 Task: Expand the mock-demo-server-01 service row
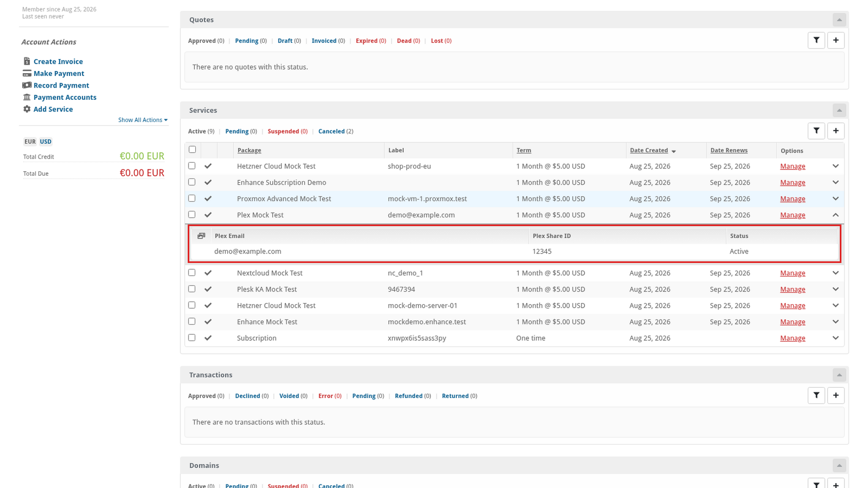click(x=835, y=305)
